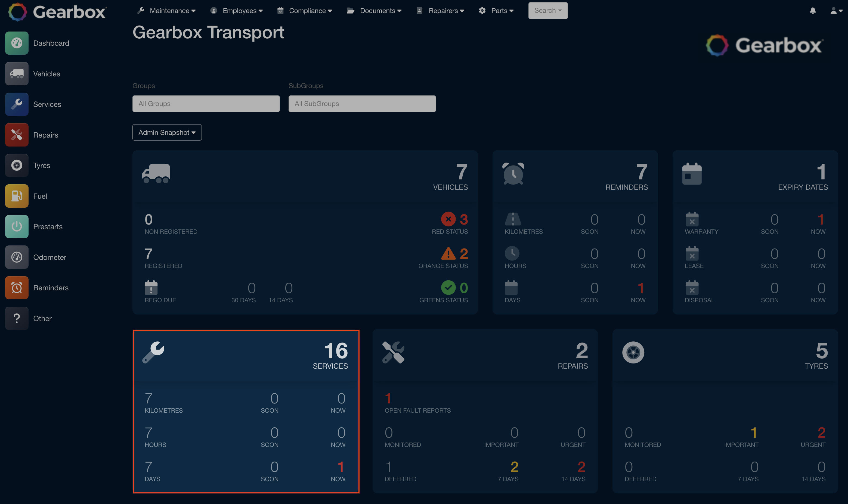Image resolution: width=848 pixels, height=504 pixels.
Task: Click Warranty Now count of 1
Action: pyautogui.click(x=821, y=219)
